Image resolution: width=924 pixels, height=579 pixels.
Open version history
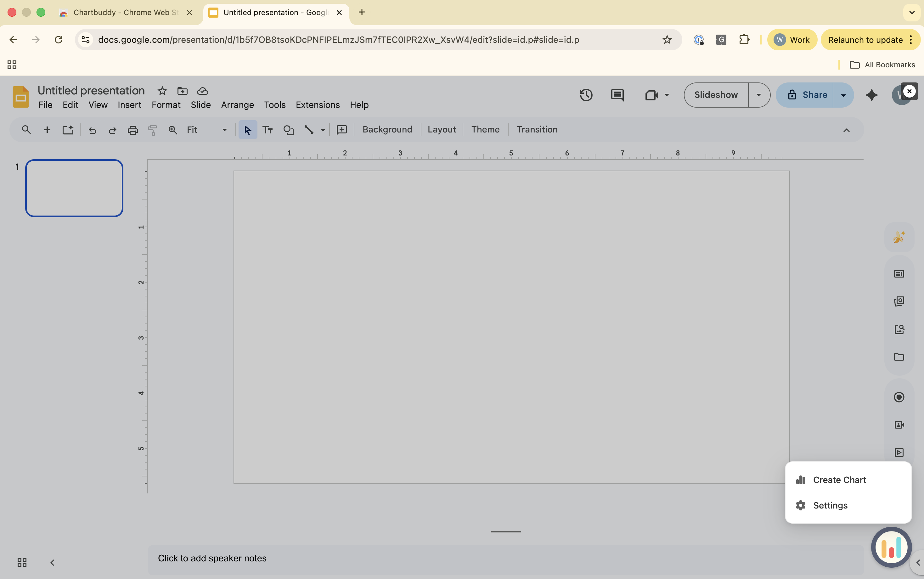point(586,95)
